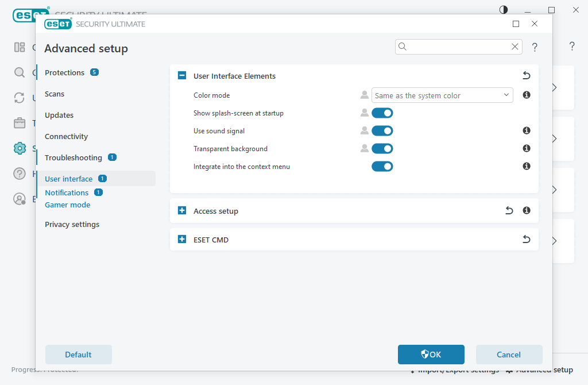Screen dimensions: 588x385
Task: Maximize the Advanced setup dialog
Action: 516,24
